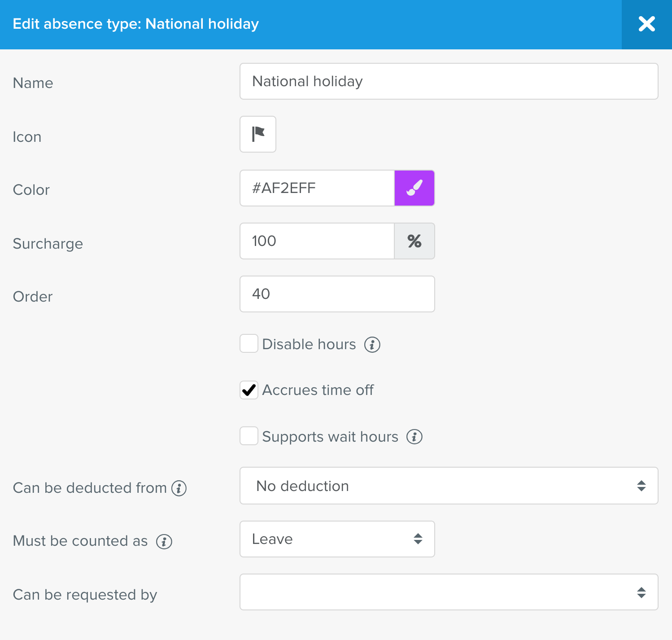This screenshot has height=640, width=672.
Task: View info tooltip beside Disable hours
Action: click(x=371, y=344)
